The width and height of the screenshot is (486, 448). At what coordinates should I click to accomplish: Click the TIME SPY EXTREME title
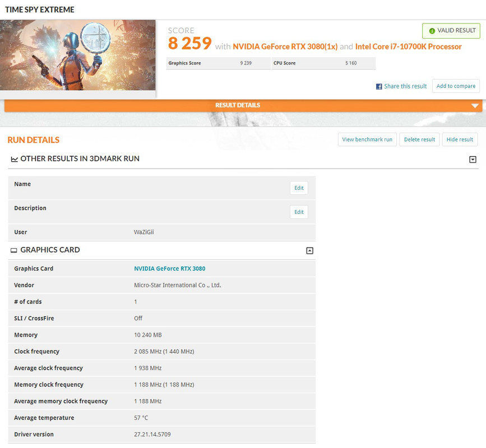(x=40, y=10)
